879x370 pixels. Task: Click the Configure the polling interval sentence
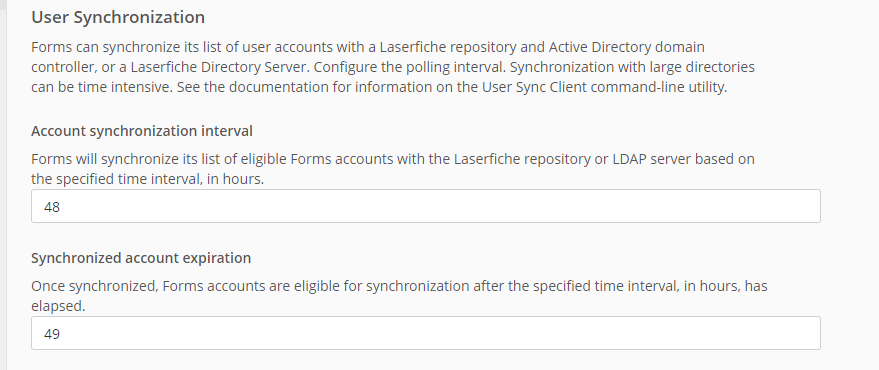(x=409, y=67)
